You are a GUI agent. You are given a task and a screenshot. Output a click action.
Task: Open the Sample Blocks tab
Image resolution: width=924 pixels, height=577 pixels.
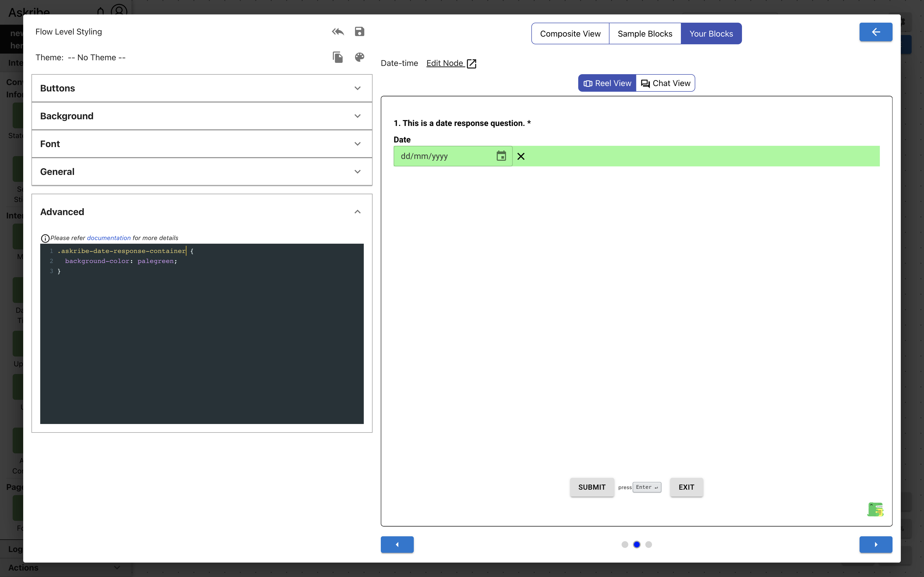pyautogui.click(x=645, y=33)
